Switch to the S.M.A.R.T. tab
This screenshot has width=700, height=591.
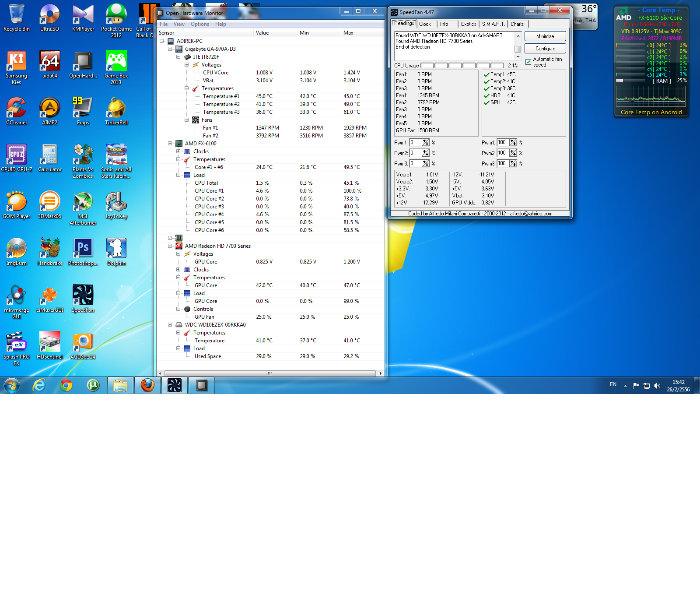coord(493,24)
